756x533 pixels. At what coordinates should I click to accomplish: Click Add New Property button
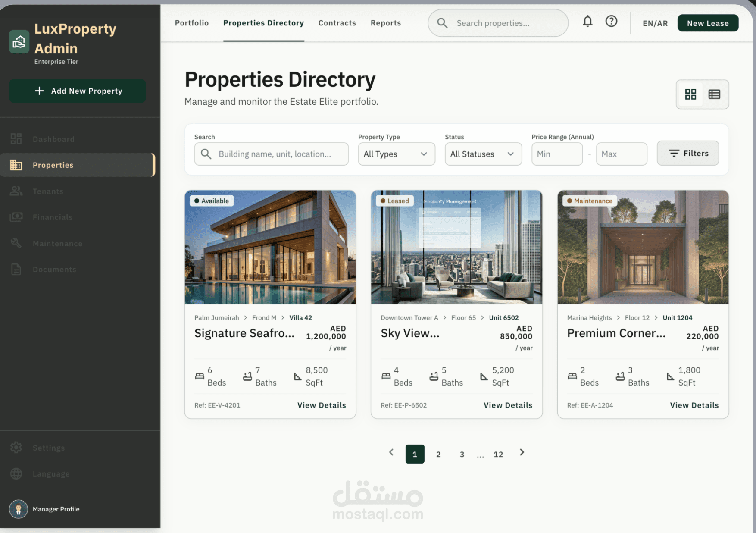[x=77, y=91]
